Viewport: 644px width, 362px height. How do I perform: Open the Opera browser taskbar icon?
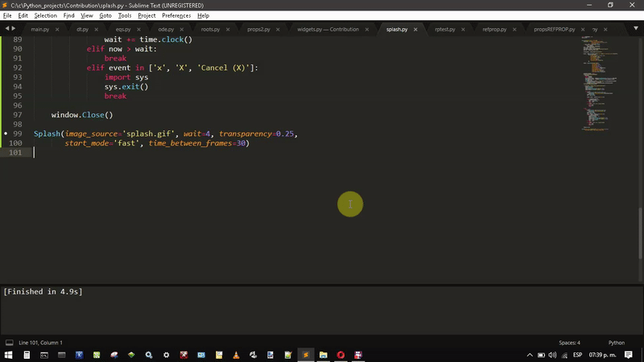pyautogui.click(x=341, y=355)
